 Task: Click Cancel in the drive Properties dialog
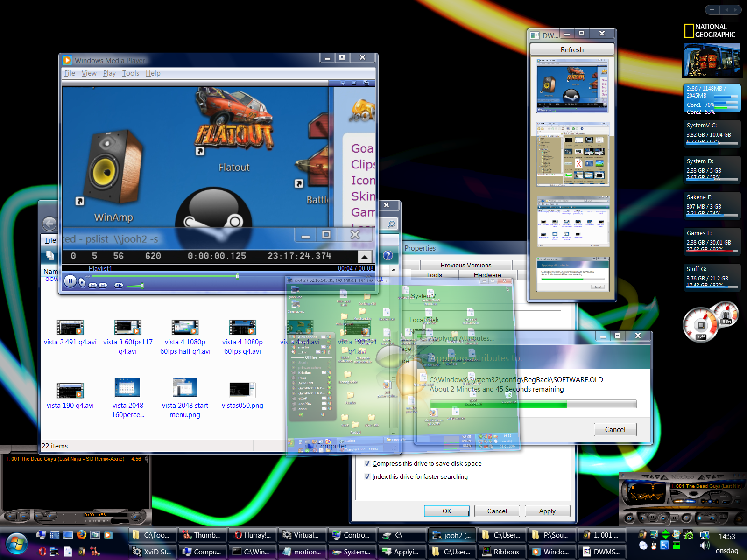[497, 511]
